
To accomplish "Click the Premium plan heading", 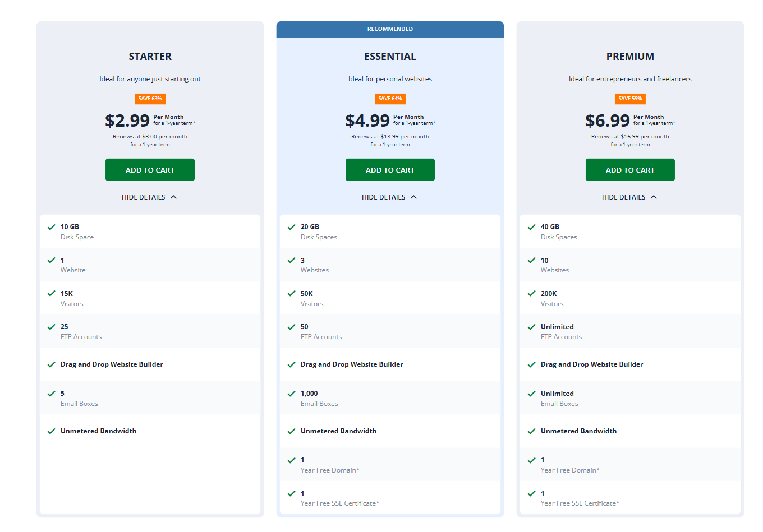I will [630, 57].
